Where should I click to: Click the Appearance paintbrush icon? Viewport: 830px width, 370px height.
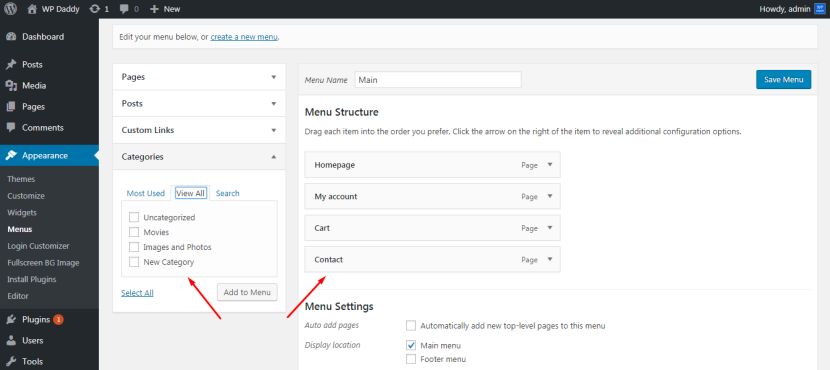11,156
